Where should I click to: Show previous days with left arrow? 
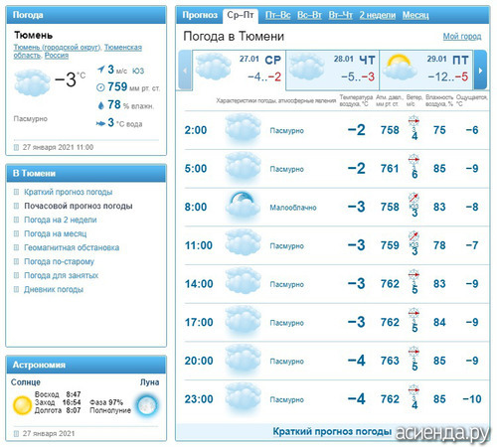pyautogui.click(x=185, y=70)
